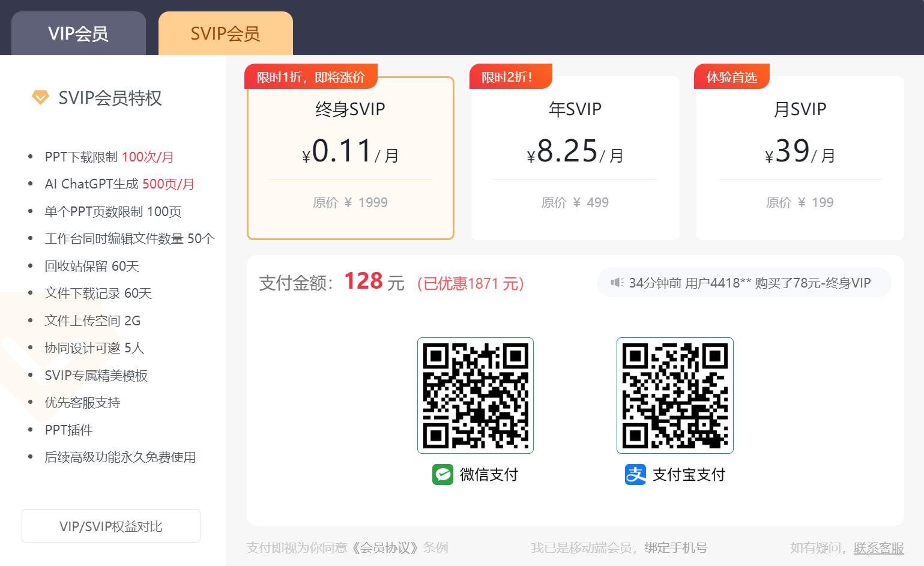Click the 文件上传空间 2G item
Viewport: 924px width, 566px height.
[92, 321]
